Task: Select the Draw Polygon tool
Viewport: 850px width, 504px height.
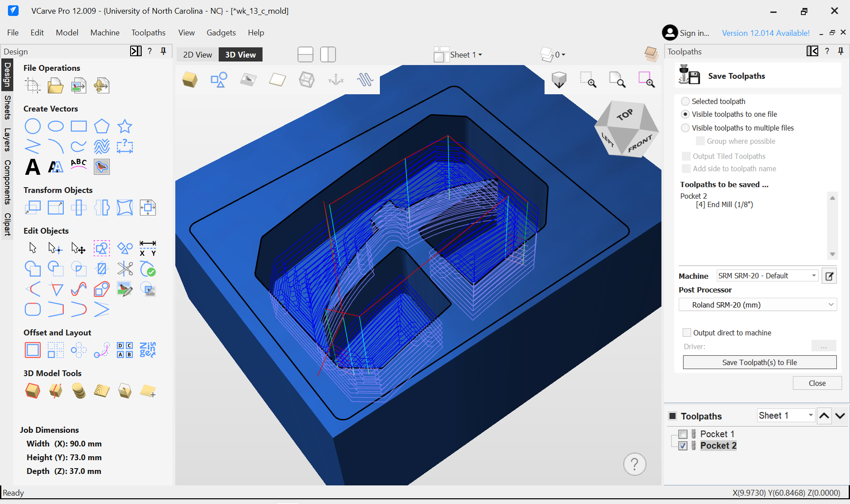Action: click(102, 126)
